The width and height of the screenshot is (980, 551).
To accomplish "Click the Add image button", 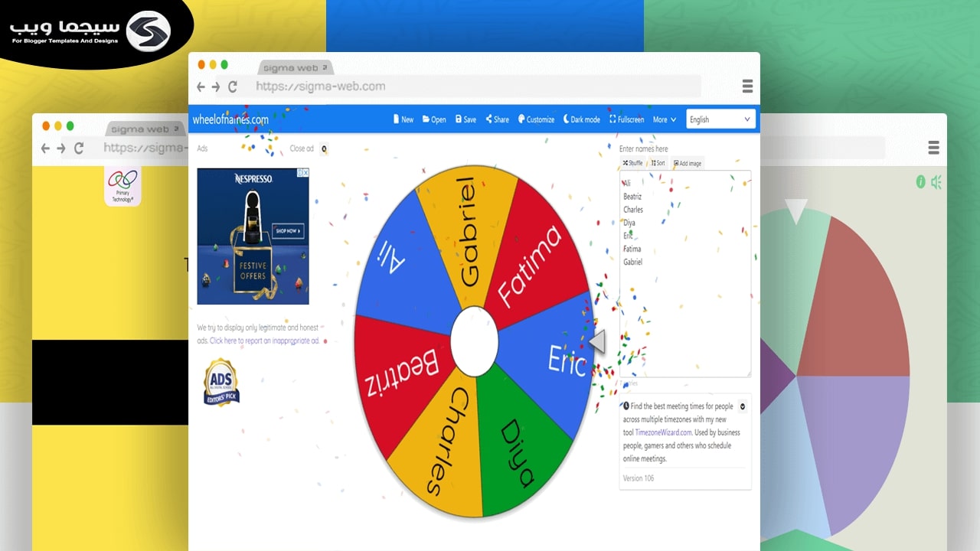I will click(x=687, y=163).
